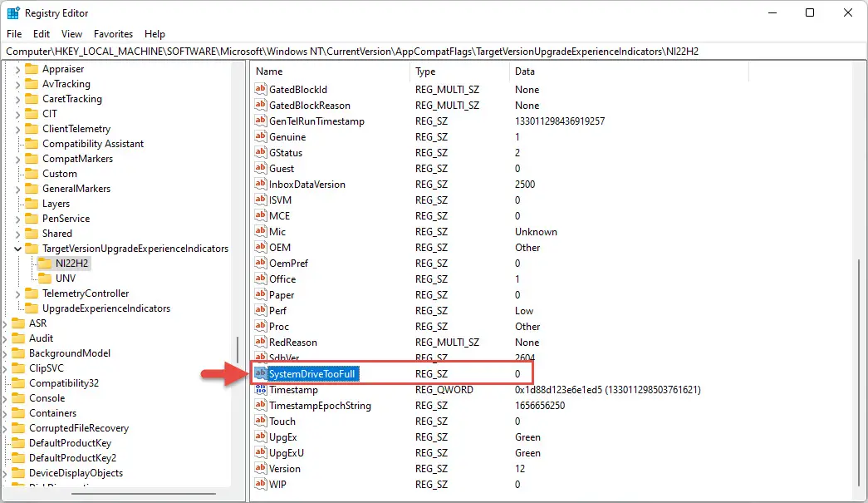Select the SystemDriveTooFull value

pyautogui.click(x=312, y=374)
